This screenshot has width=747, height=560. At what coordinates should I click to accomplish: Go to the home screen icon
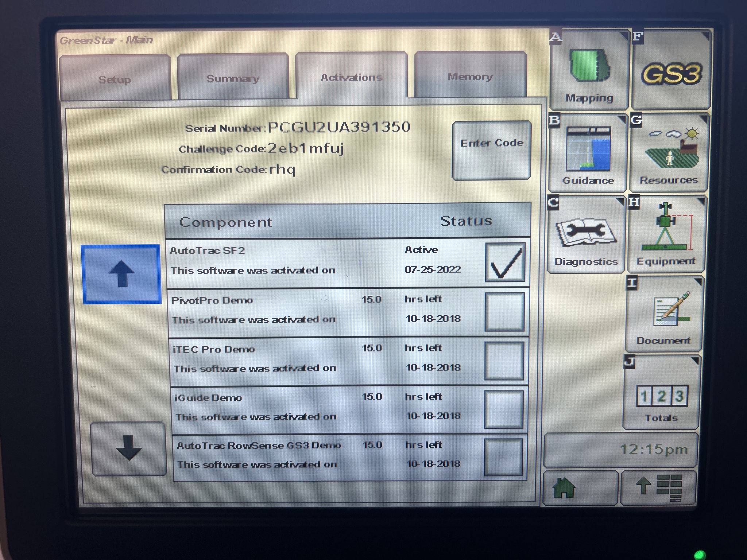[581, 488]
